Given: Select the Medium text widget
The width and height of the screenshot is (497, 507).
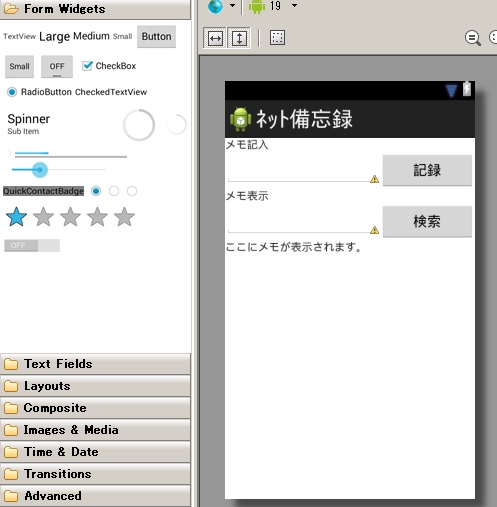Looking at the screenshot, I should click(91, 36).
